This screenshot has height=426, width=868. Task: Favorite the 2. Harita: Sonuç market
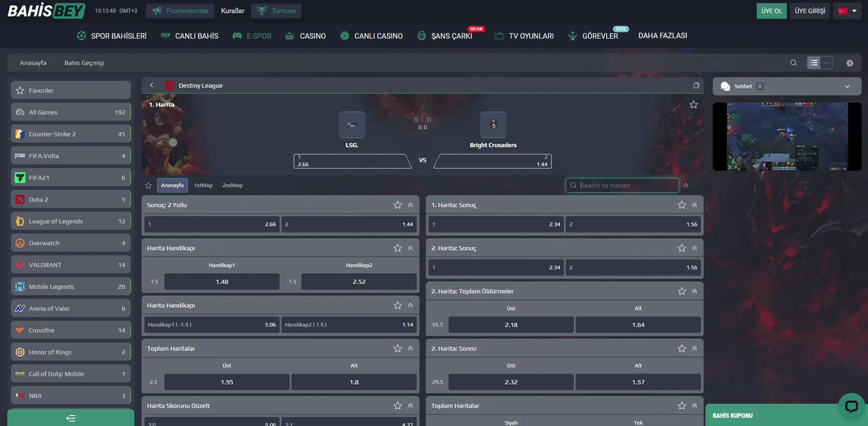(682, 248)
